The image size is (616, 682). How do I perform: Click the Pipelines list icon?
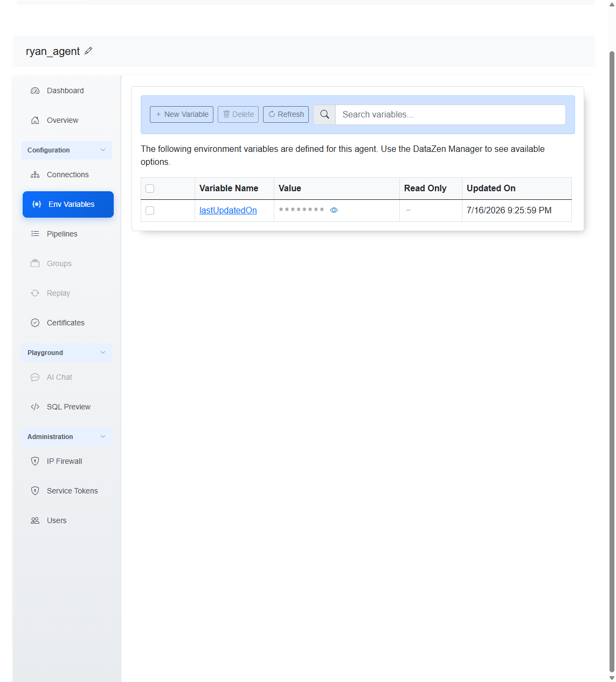pos(35,234)
